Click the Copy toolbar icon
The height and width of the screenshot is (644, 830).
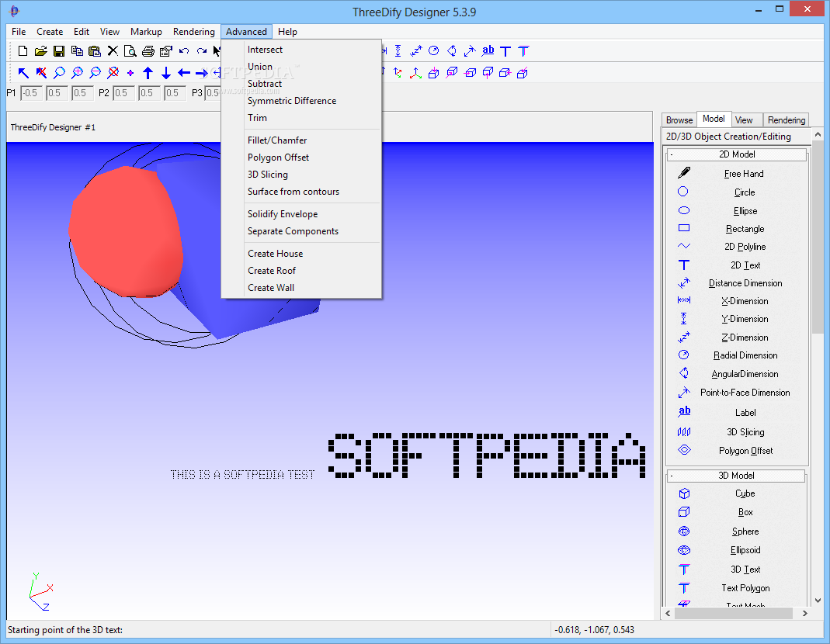point(77,50)
